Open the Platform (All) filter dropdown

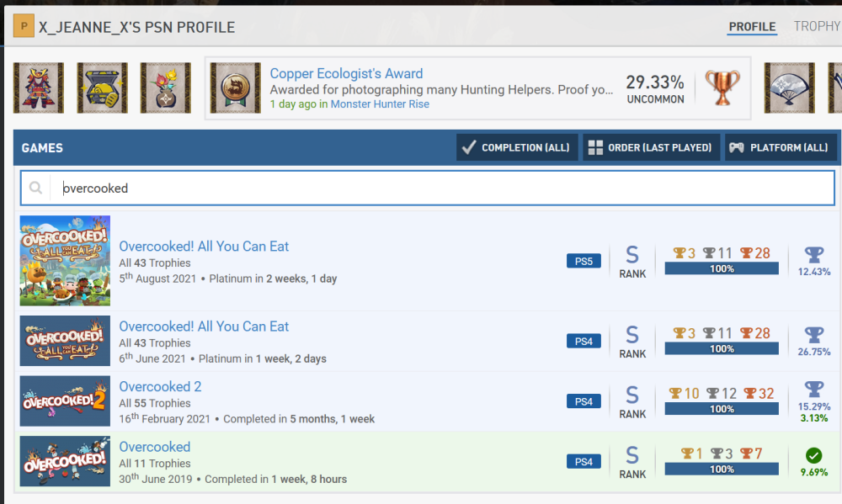click(x=781, y=147)
